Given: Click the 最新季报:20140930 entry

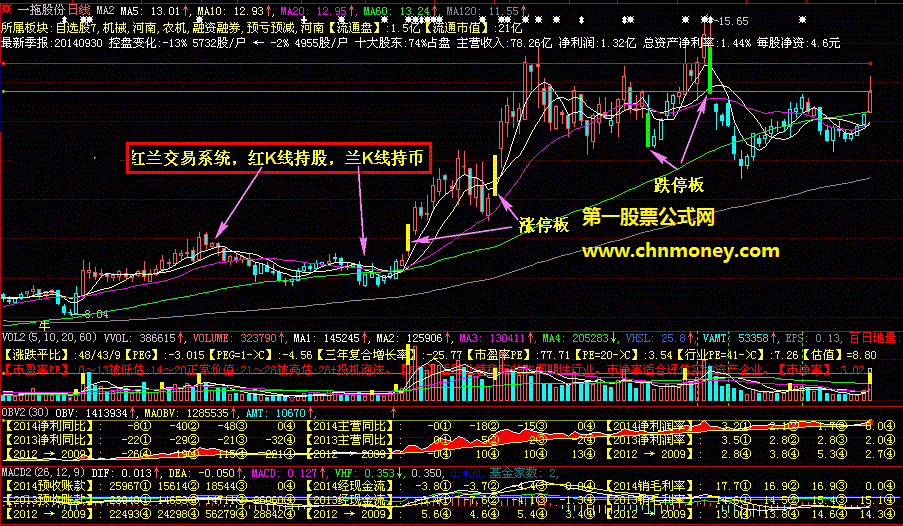Looking at the screenshot, I should point(52,43).
